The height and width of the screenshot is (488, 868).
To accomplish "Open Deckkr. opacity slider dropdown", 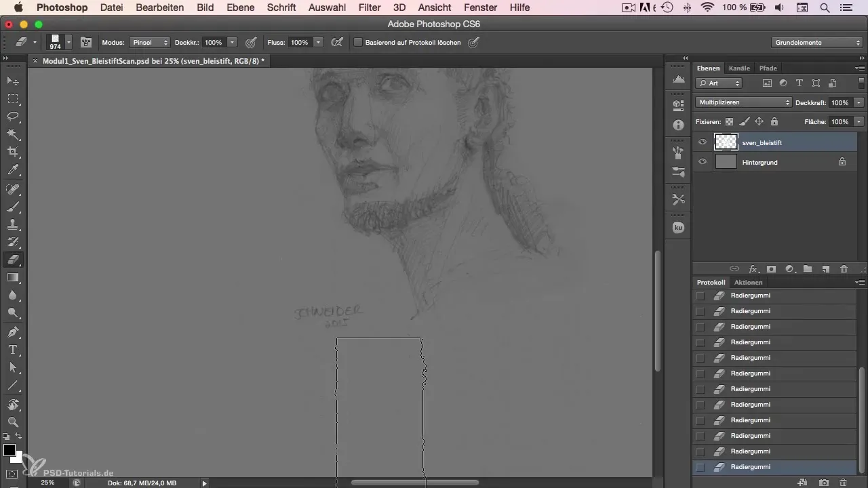I will [233, 42].
